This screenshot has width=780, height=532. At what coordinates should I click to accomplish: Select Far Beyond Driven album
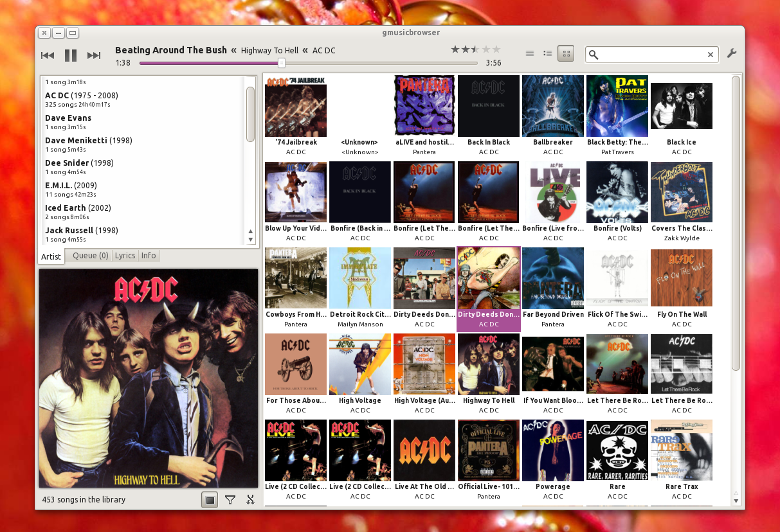click(553, 288)
